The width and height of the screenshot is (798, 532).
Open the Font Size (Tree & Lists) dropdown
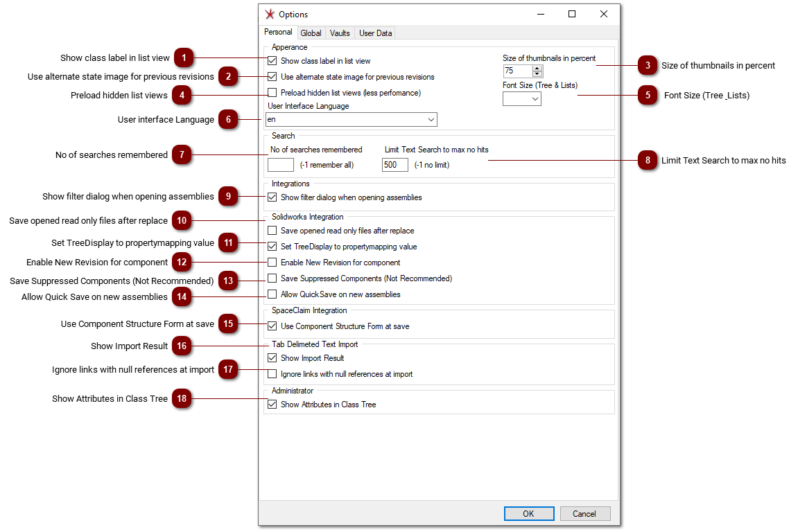click(521, 98)
